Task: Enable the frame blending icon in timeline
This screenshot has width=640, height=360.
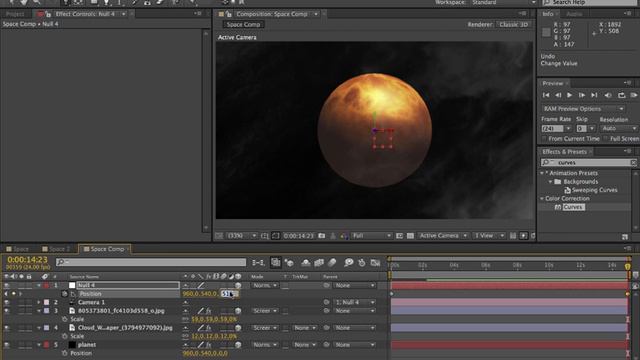Action: tap(319, 263)
